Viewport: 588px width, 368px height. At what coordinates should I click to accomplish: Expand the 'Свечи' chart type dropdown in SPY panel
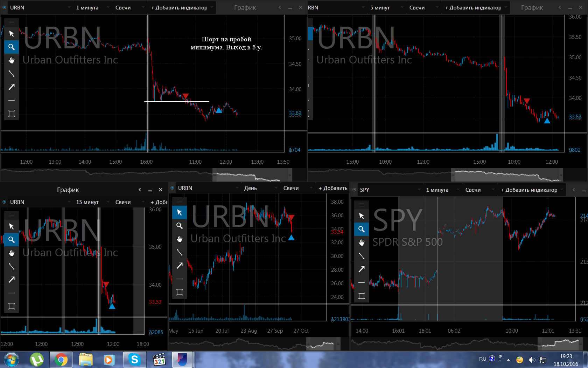(x=479, y=190)
